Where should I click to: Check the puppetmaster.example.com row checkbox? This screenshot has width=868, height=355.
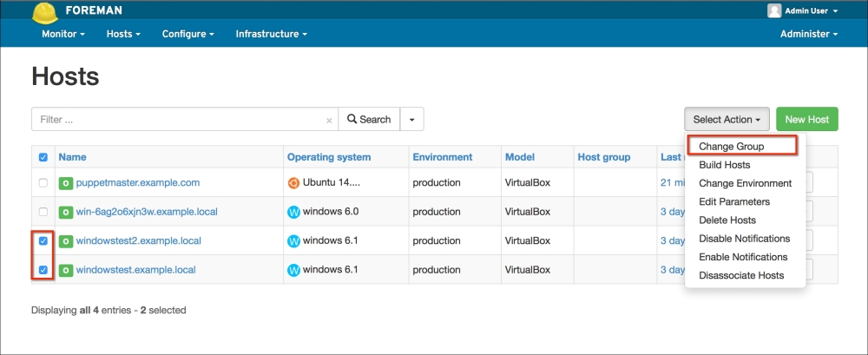43,183
